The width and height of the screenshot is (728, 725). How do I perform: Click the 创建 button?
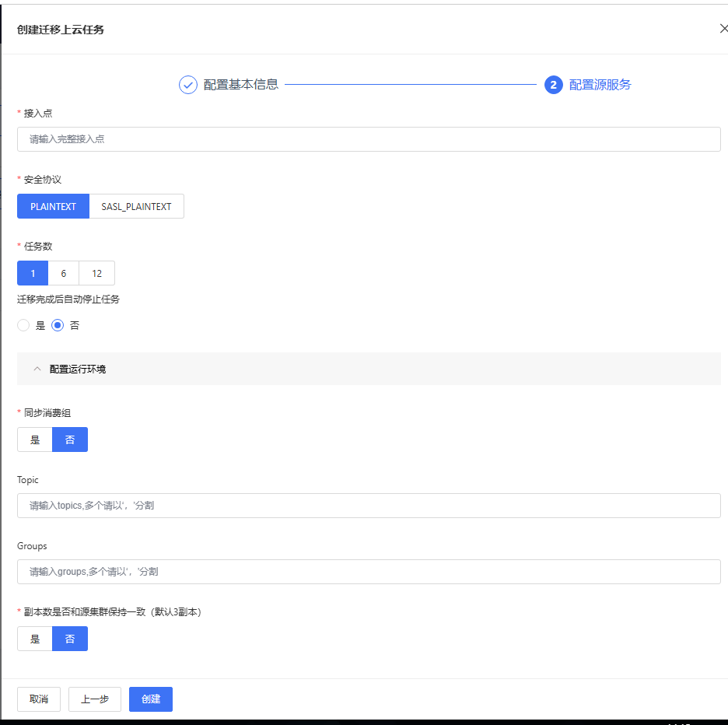(151, 699)
